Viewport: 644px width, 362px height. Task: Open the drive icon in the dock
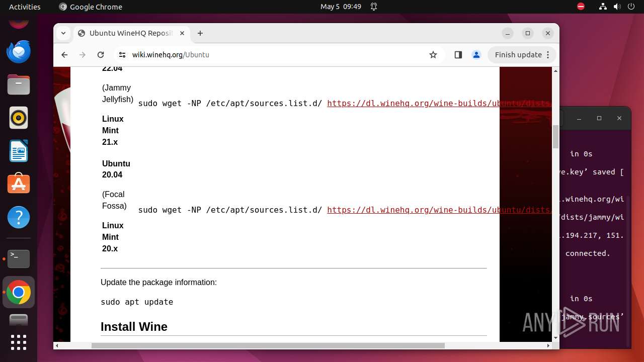pos(19,320)
